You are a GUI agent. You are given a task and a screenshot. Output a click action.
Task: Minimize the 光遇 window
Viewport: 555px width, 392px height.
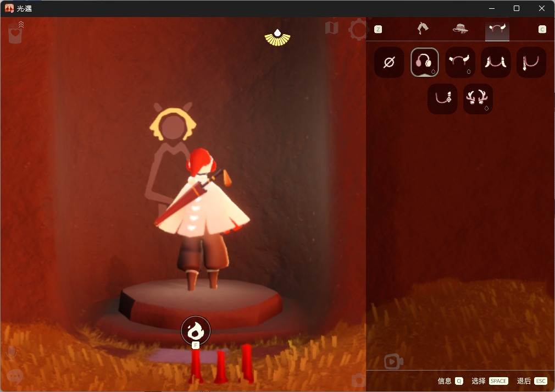(492, 8)
